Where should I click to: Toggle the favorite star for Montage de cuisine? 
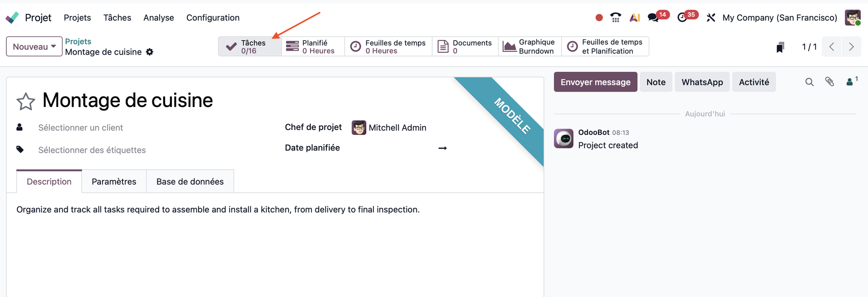26,102
